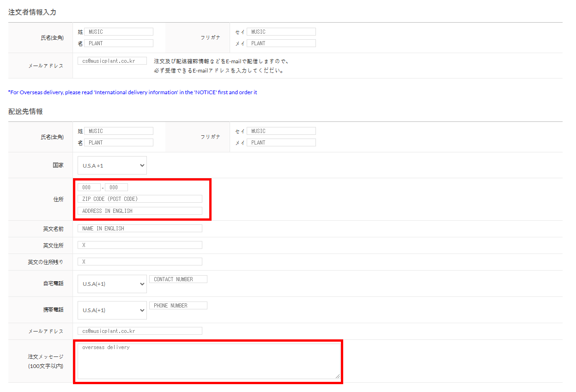Select the delivery フリガナ メイ field
The width and height of the screenshot is (576, 392).
281,143
